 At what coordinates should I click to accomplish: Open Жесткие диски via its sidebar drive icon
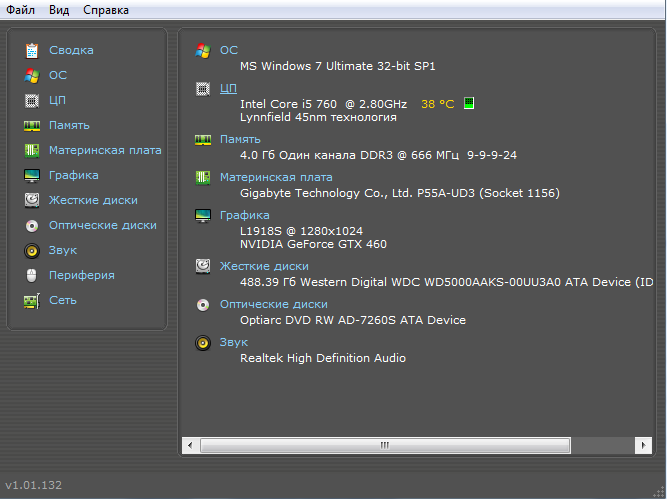point(32,200)
